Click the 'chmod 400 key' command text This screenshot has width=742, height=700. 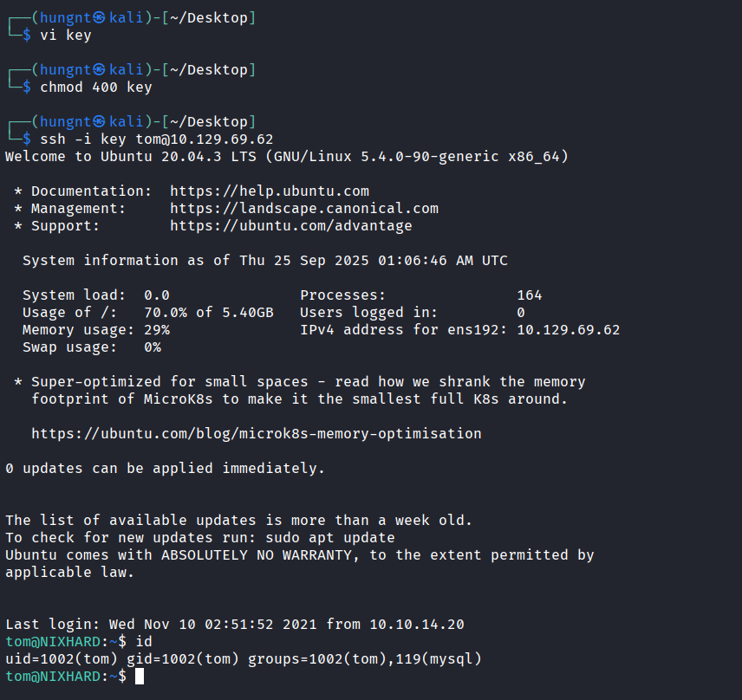coord(95,87)
